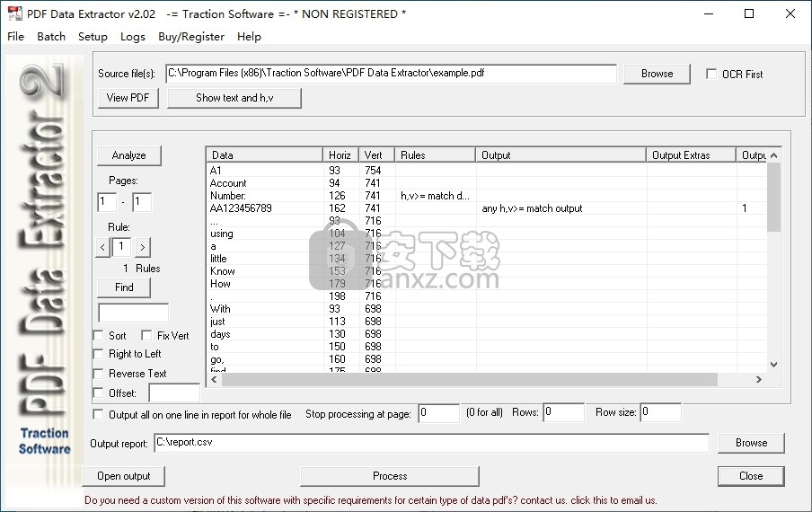
Task: Click the View PDF button
Action: coord(128,98)
